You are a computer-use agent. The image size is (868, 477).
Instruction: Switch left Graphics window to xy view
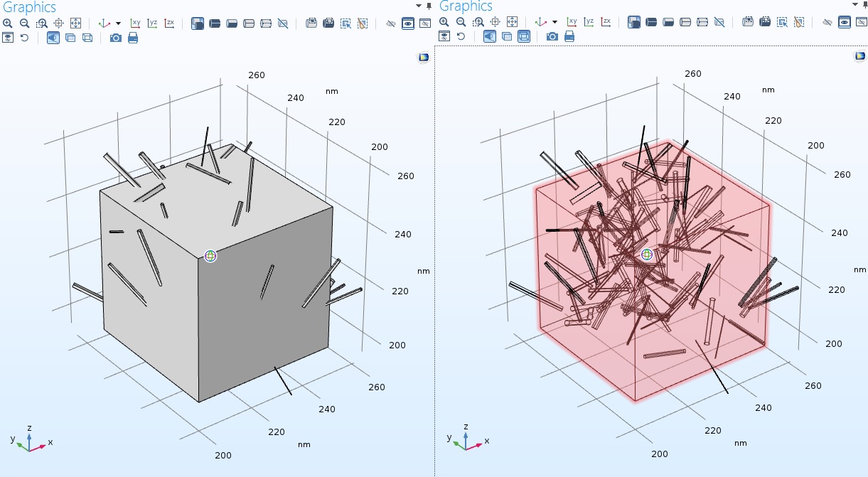[135, 23]
